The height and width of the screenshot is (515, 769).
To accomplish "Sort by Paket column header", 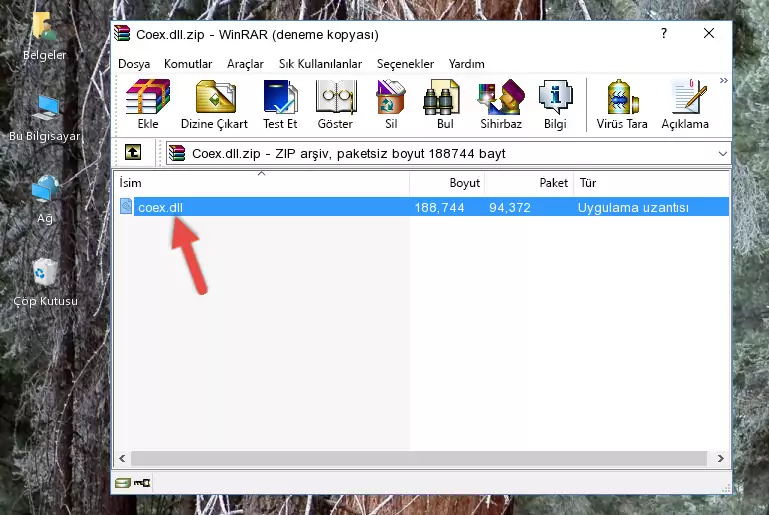I will click(x=529, y=183).
